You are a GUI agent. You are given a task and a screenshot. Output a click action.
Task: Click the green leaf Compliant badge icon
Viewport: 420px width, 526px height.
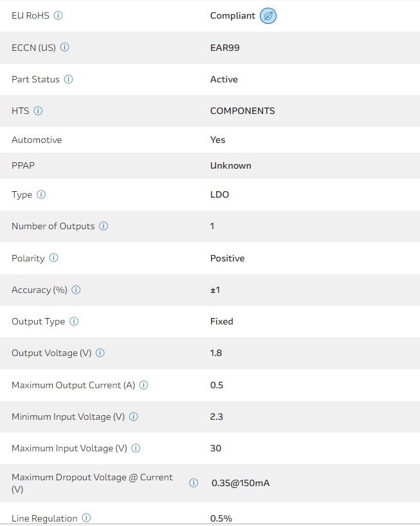[268, 15]
